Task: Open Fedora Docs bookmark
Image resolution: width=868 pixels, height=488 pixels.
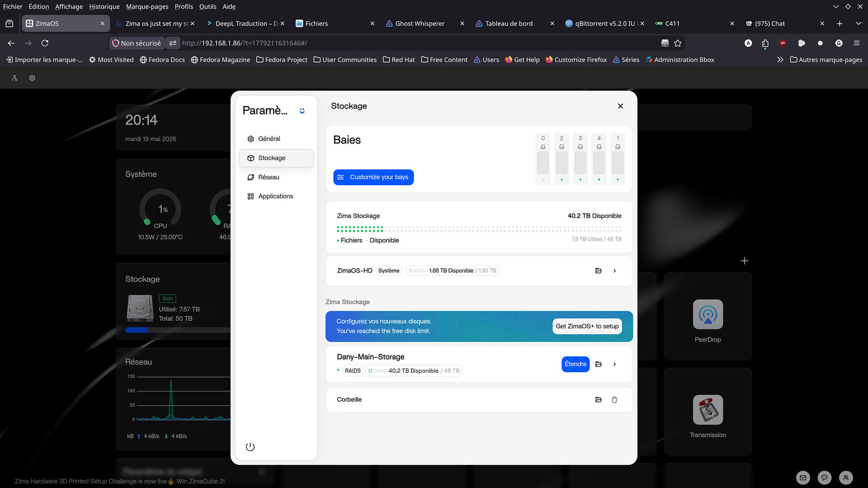Action: [162, 60]
